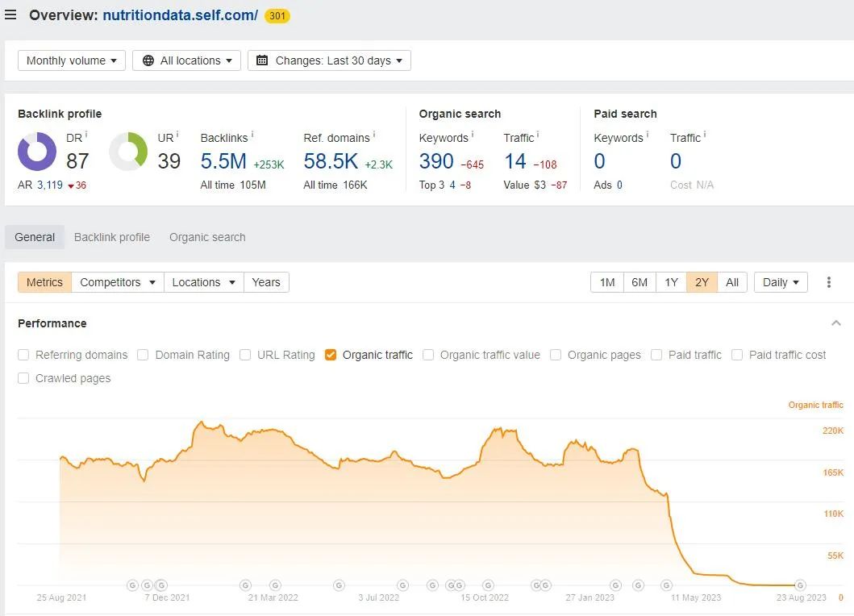Click the info icon next to DR

click(x=86, y=134)
